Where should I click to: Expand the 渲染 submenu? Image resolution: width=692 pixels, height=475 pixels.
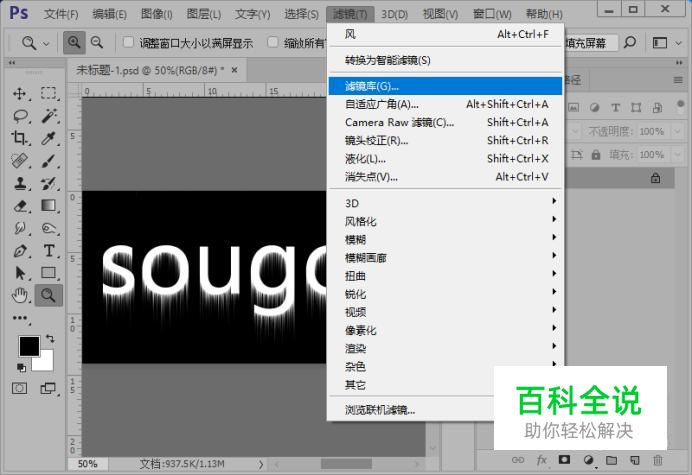446,348
